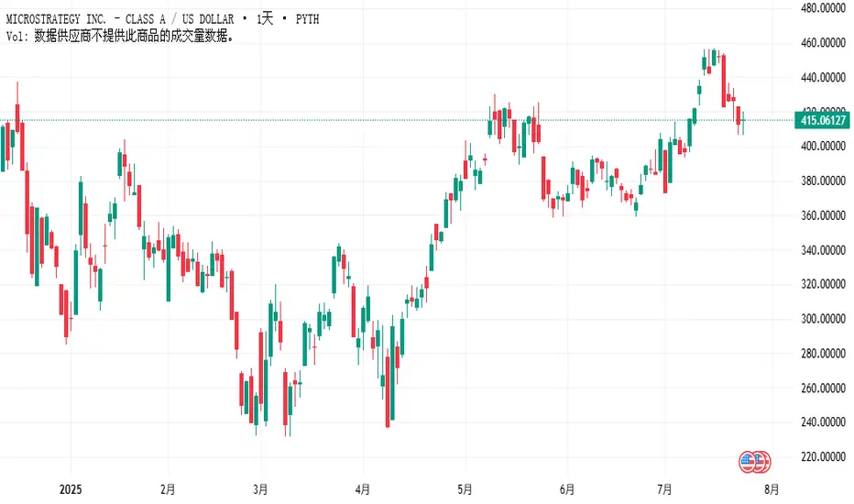Click the 480.00000 price scale label

click(x=822, y=8)
